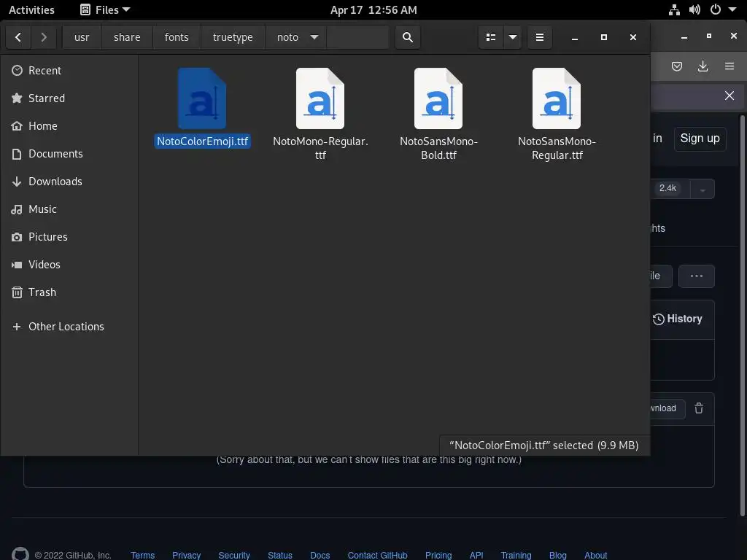Open Recent in sidebar
Viewport: 747px width, 560px height.
pos(69,71)
